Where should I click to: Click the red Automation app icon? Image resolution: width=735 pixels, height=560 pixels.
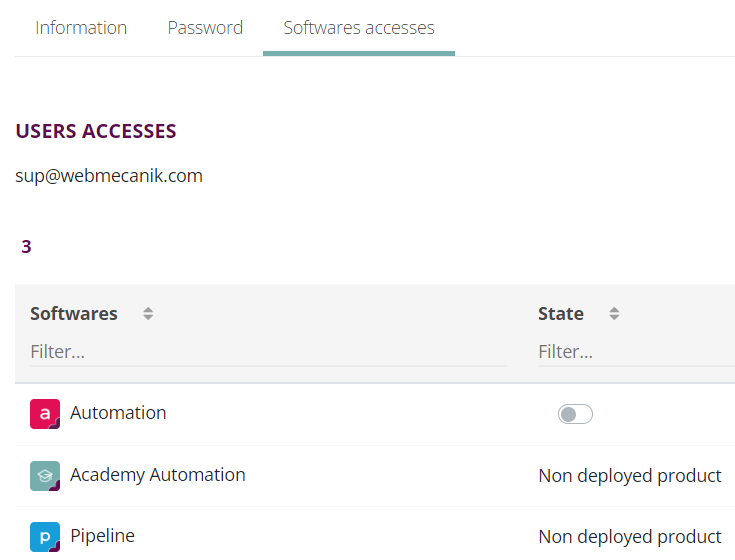[45, 414]
